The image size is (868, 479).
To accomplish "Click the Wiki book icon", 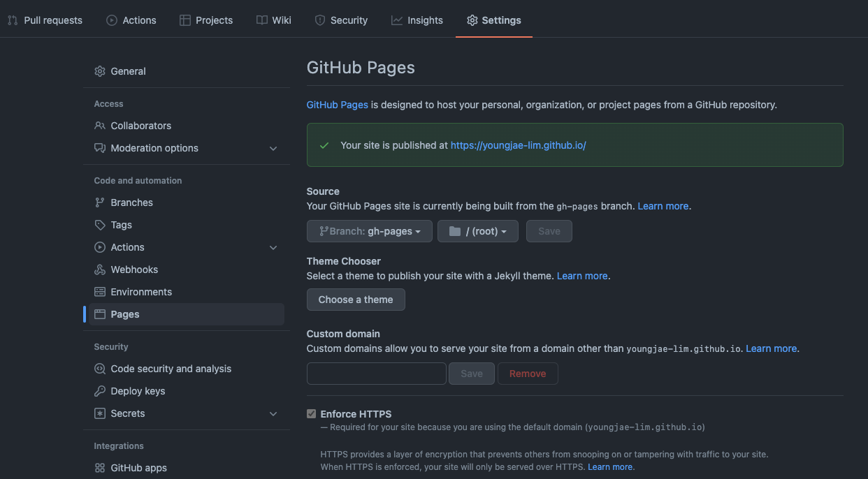I will tap(262, 20).
